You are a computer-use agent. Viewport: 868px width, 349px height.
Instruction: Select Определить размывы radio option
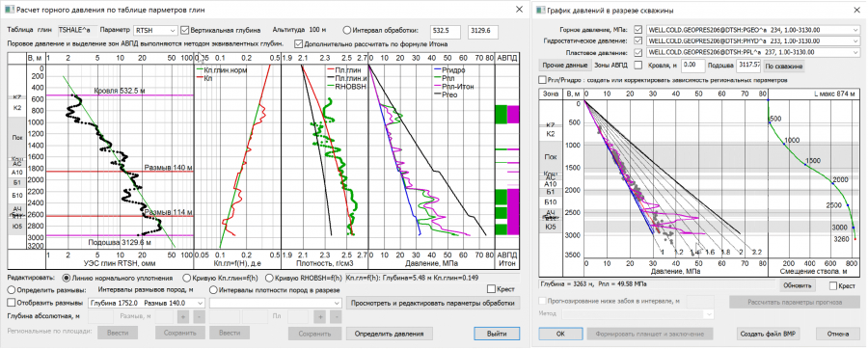point(11,289)
